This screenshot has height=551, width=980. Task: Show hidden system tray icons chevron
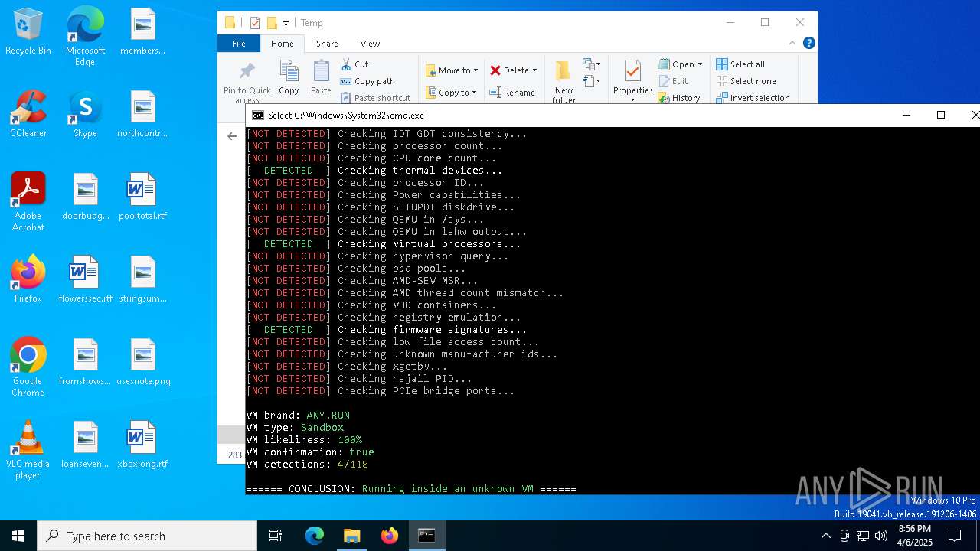pos(825,536)
